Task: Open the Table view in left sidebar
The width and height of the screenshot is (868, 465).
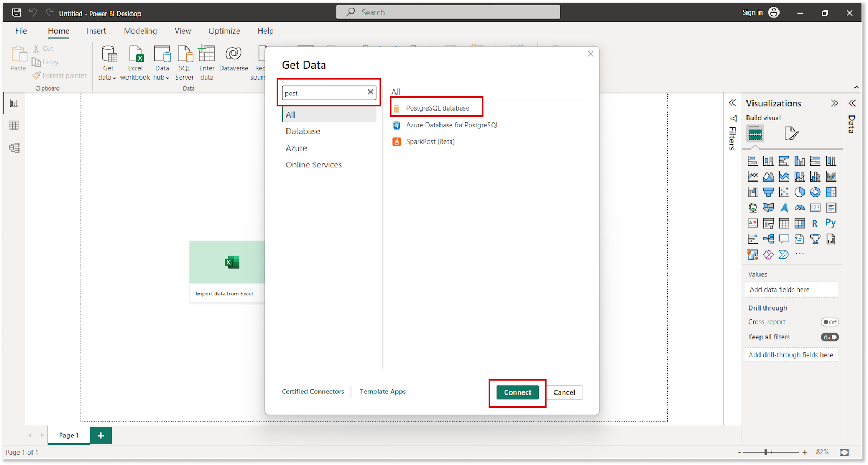Action: coord(14,125)
